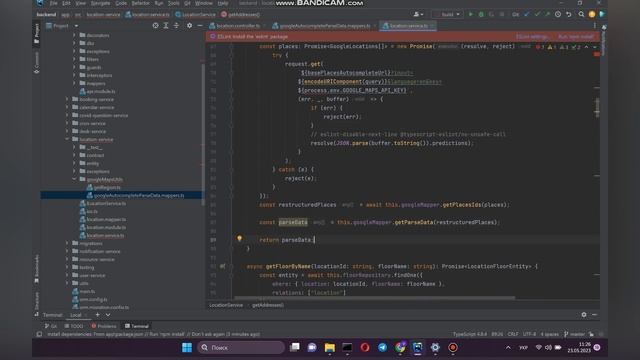Expand the decorators folder

75,35
